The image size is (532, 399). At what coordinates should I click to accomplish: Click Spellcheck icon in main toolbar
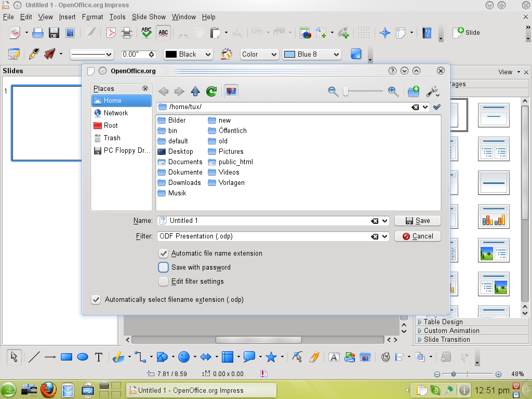pos(146,33)
